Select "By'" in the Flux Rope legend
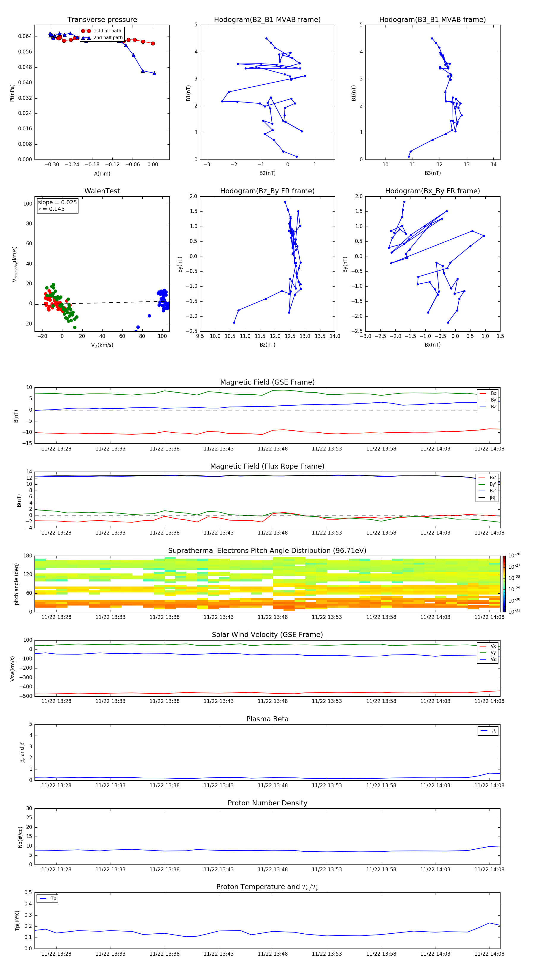 487,485
